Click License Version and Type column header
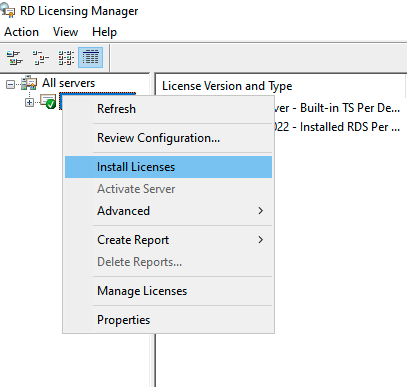 (227, 86)
